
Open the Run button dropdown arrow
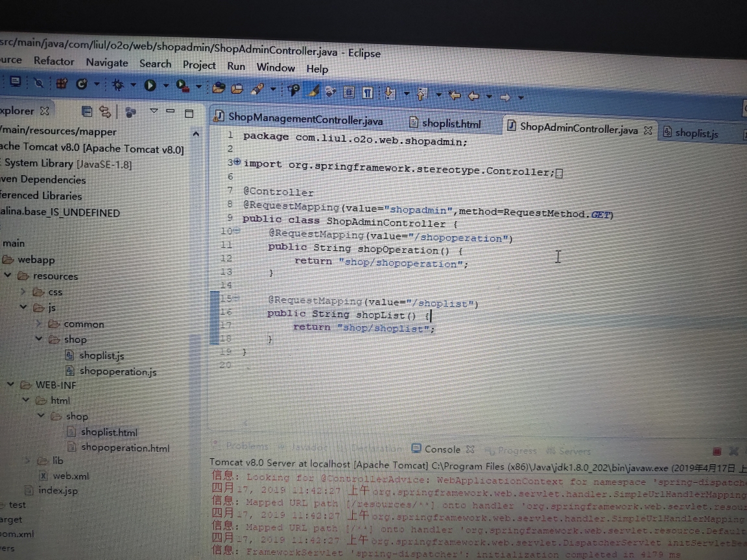pyautogui.click(x=166, y=86)
